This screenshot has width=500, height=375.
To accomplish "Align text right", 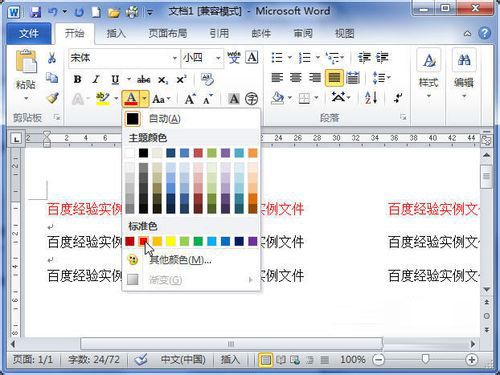I will pos(315,78).
